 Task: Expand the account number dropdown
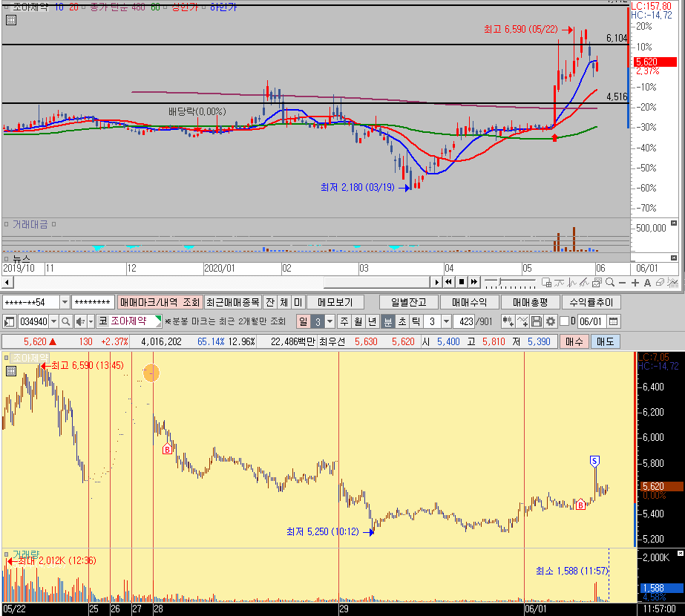[65, 302]
